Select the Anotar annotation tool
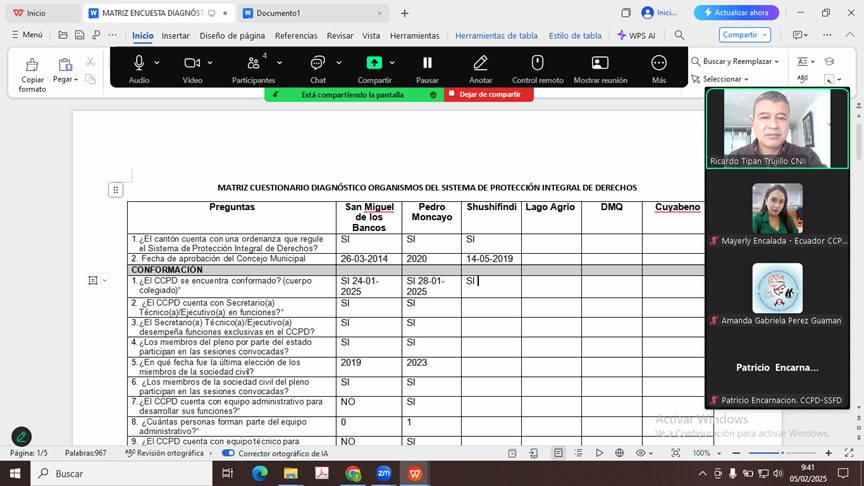 pyautogui.click(x=480, y=69)
